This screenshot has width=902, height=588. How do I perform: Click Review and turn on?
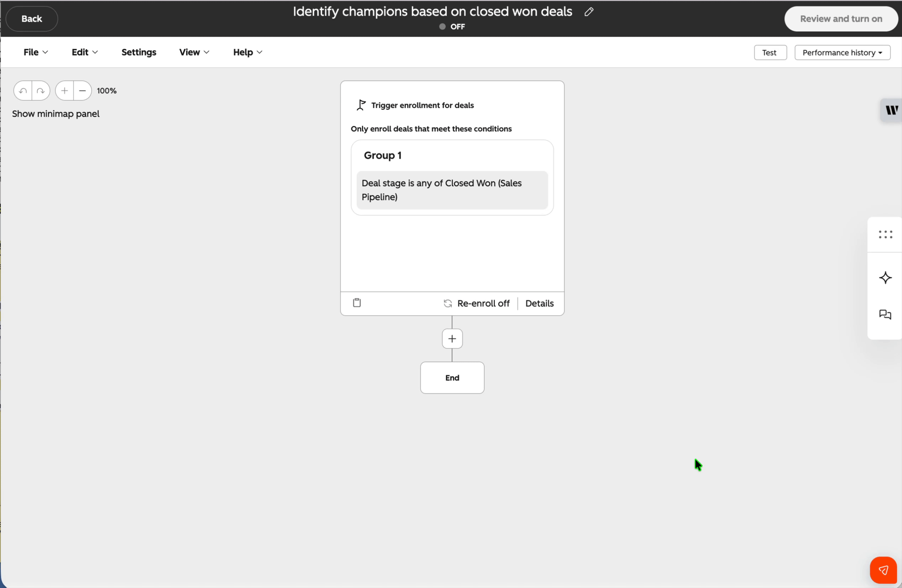(x=841, y=19)
